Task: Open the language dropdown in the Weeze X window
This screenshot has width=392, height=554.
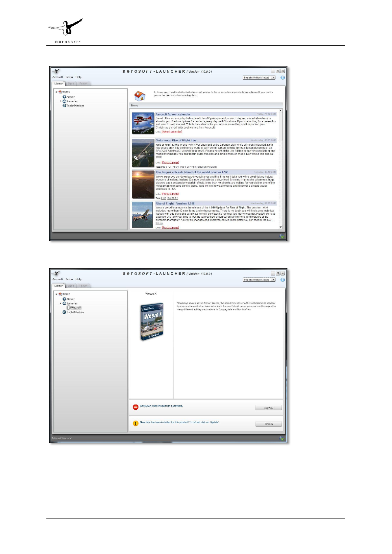Action: [x=273, y=280]
